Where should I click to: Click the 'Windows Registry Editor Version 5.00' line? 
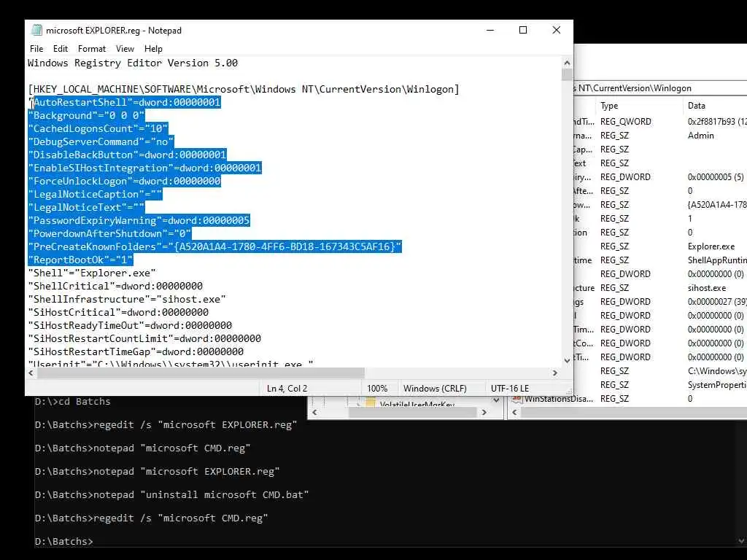click(133, 63)
